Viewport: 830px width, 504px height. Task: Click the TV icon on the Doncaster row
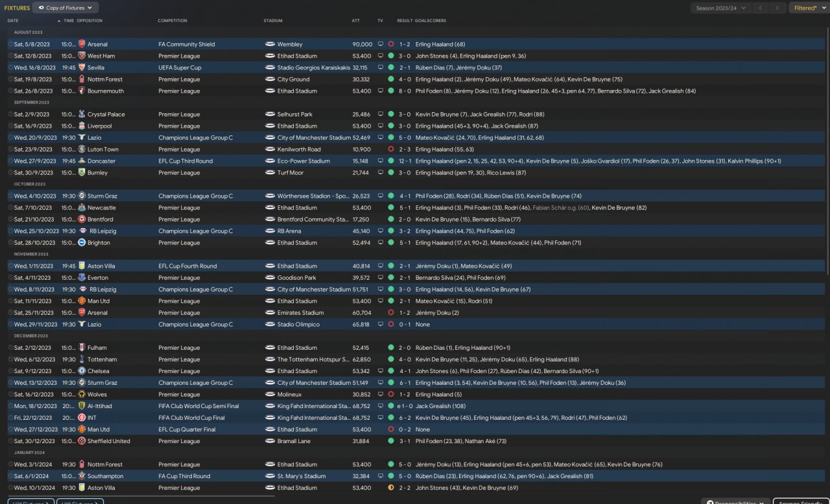(x=381, y=161)
